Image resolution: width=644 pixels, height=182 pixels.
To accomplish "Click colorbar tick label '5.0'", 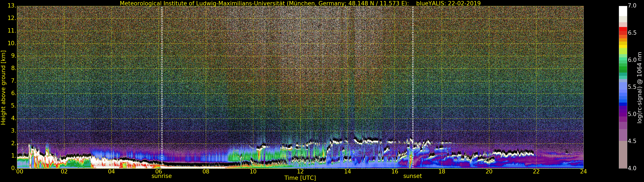I will 632,114.
